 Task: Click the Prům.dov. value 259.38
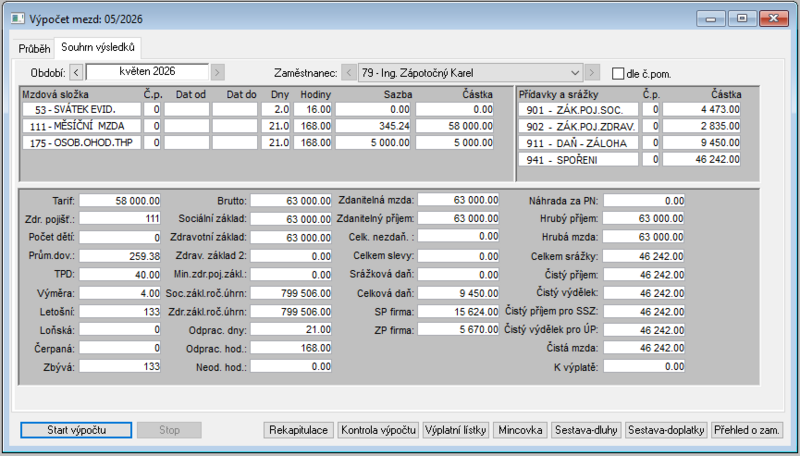click(x=120, y=256)
